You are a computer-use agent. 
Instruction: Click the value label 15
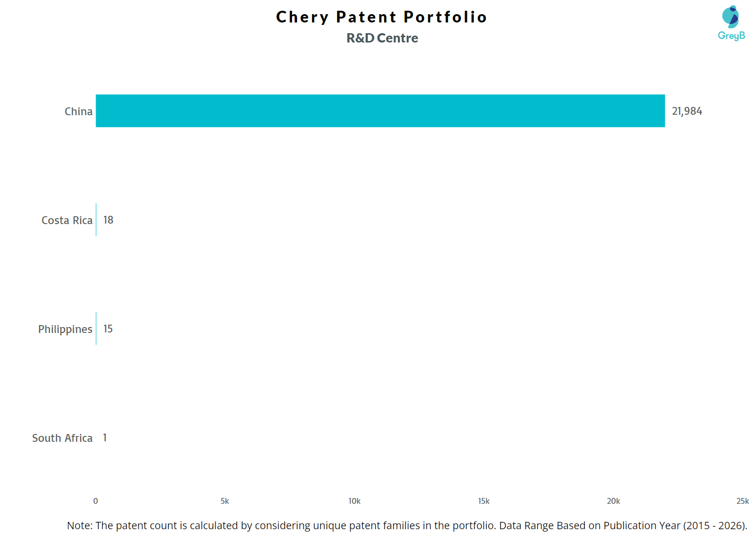tap(108, 329)
